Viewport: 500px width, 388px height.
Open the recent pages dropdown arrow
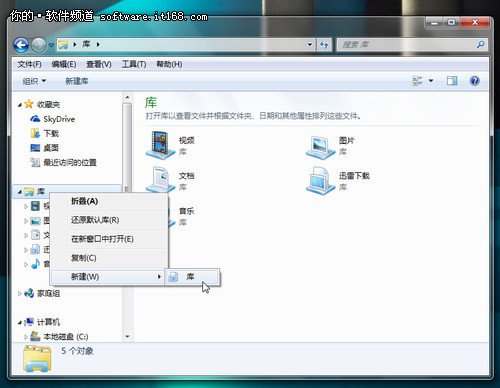pos(51,45)
